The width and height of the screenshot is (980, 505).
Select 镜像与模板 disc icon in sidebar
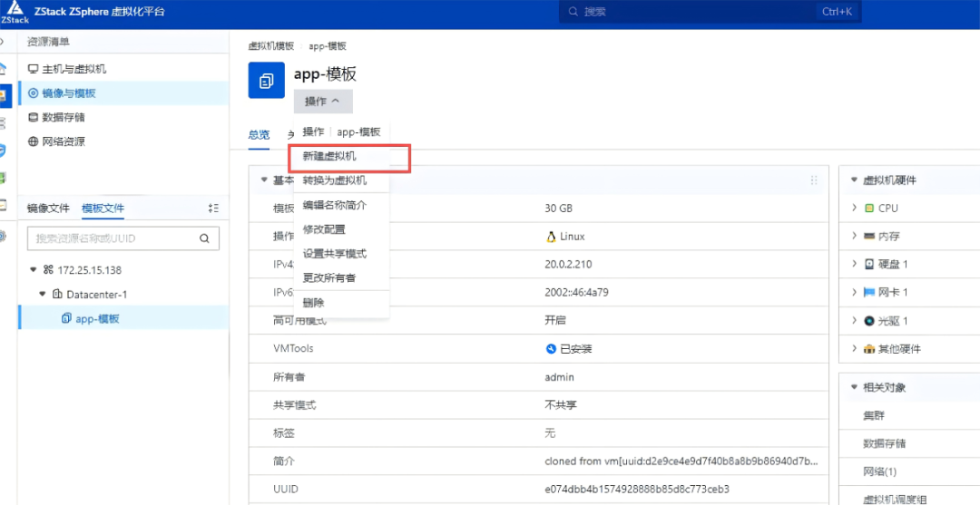tap(34, 93)
